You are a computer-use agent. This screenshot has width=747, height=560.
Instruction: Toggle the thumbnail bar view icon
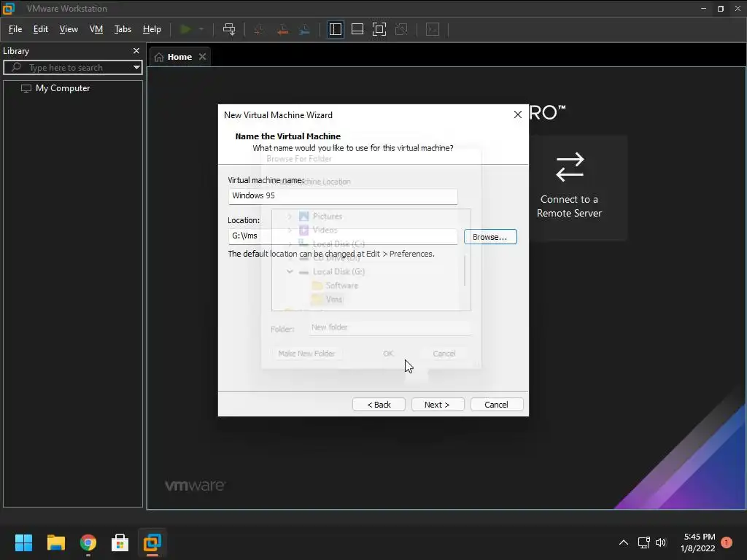[x=357, y=29]
